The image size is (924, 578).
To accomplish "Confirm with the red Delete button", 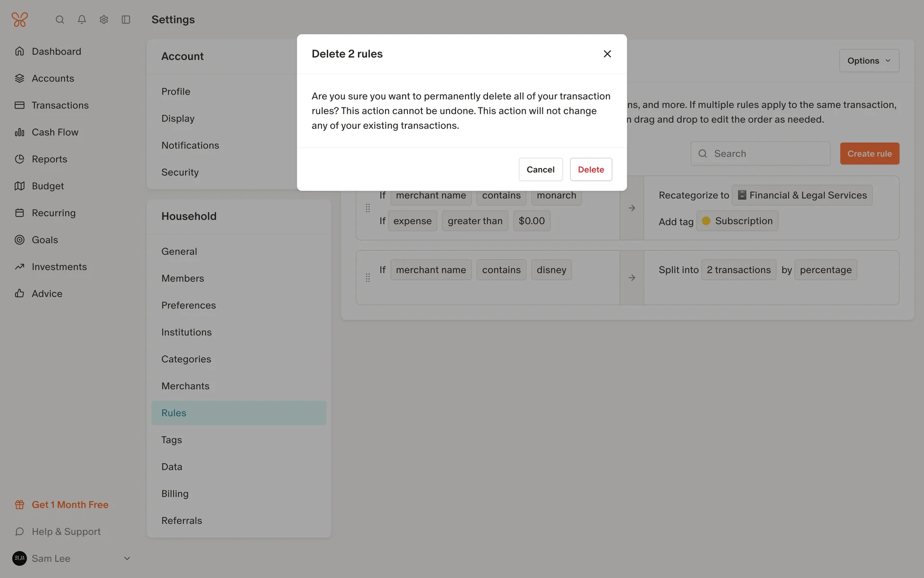I will point(590,170).
